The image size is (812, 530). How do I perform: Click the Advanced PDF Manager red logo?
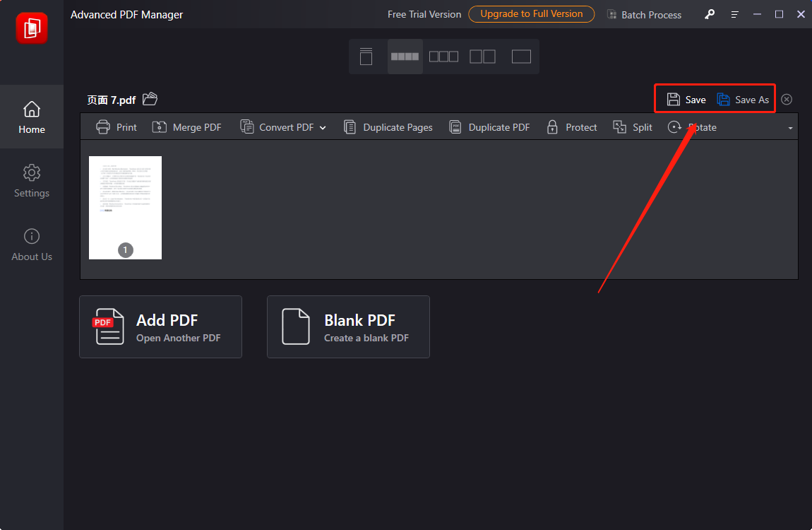click(32, 28)
